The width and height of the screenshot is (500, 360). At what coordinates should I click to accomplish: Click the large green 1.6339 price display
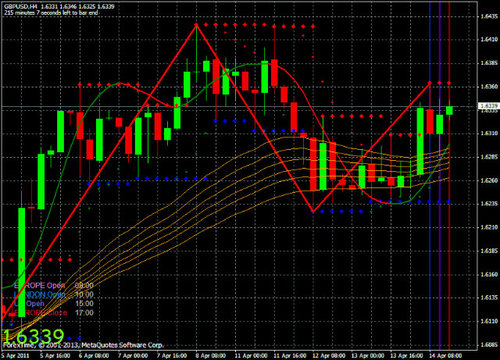pos(33,336)
